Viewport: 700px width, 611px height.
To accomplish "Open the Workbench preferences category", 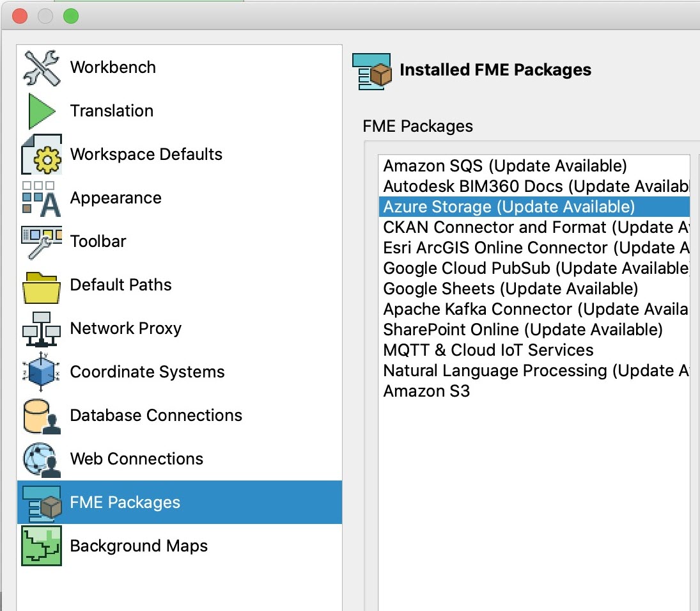I will pyautogui.click(x=180, y=68).
